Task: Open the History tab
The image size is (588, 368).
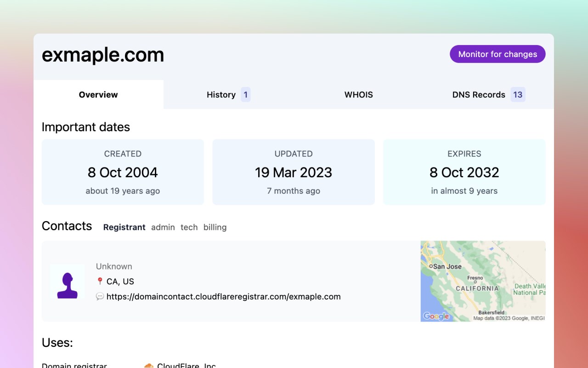Action: tap(221, 95)
